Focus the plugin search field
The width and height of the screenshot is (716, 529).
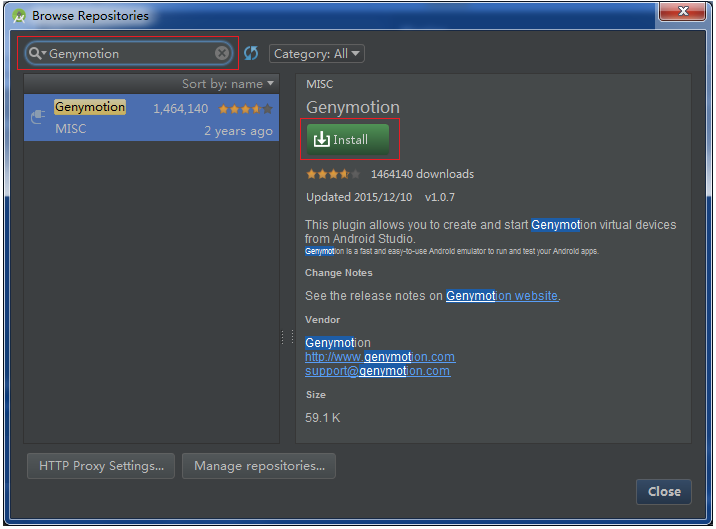(x=129, y=53)
